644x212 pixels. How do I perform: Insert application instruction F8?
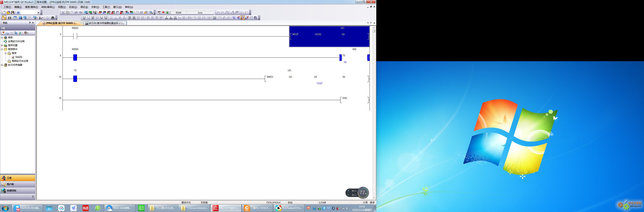(106, 18)
